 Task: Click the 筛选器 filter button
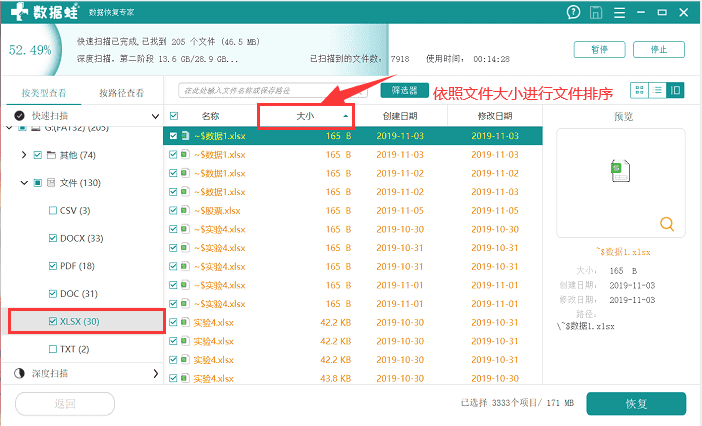pos(404,91)
